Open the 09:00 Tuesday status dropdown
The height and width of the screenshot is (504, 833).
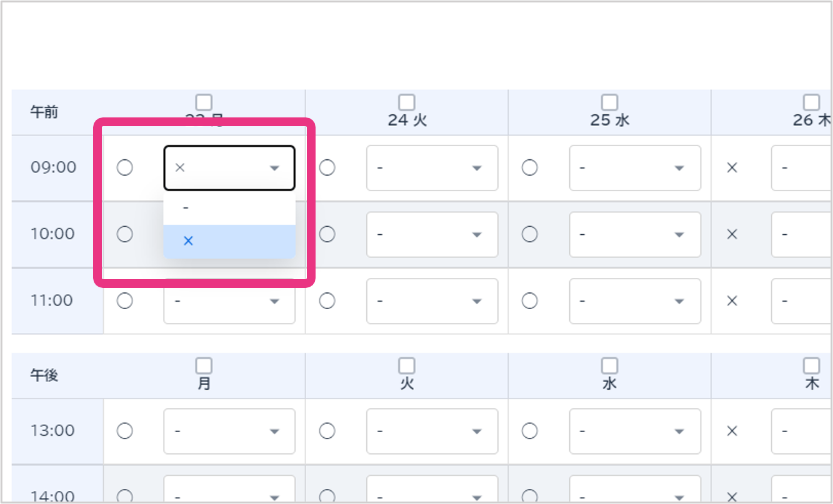click(x=432, y=168)
